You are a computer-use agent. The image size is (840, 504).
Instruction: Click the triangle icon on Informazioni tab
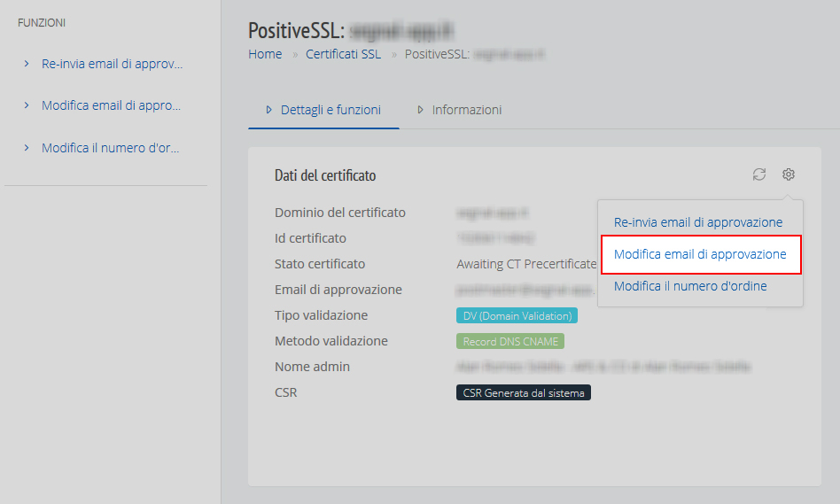point(421,110)
